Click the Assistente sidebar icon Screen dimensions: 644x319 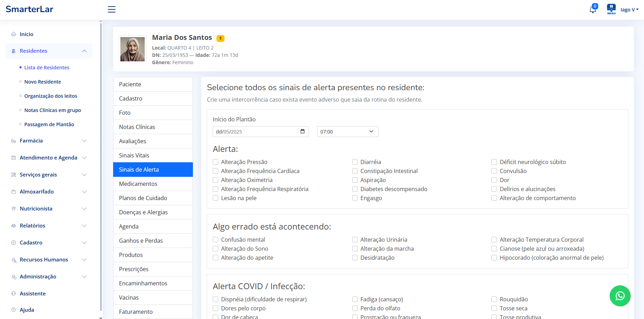click(14, 293)
